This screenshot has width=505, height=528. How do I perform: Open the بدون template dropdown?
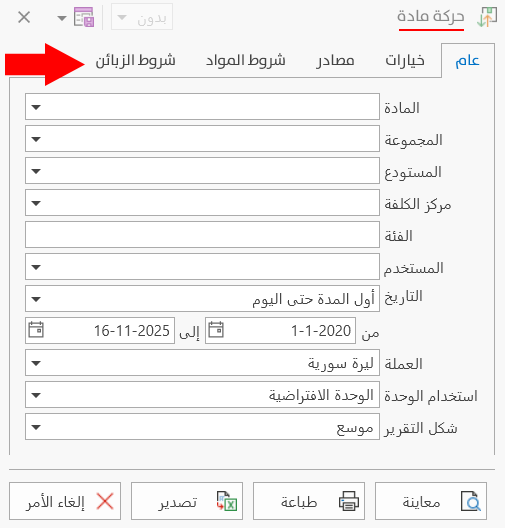[142, 17]
